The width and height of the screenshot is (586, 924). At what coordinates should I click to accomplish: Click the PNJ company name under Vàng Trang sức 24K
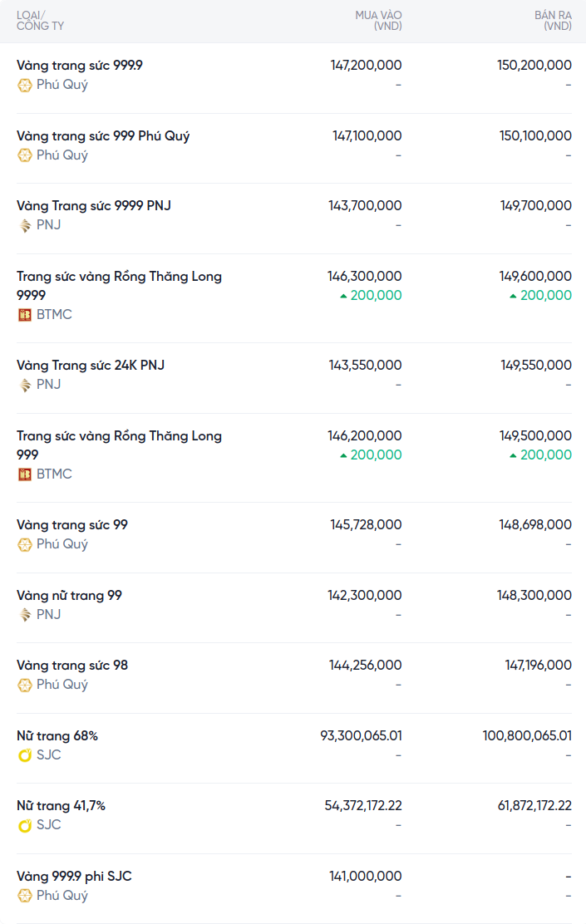coord(48,385)
